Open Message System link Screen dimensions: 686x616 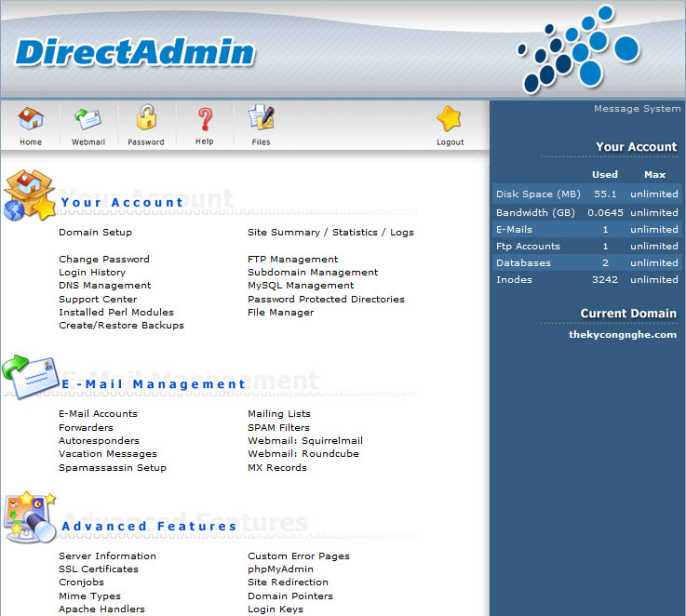point(637,109)
